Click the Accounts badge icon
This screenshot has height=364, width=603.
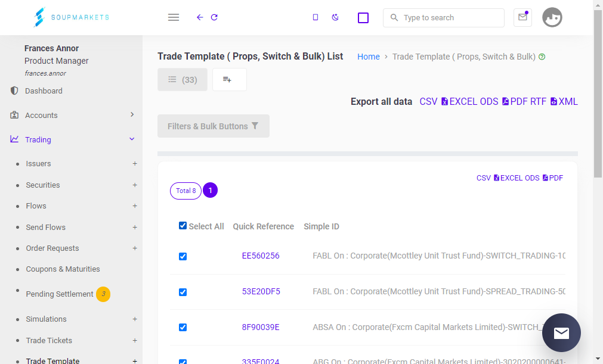tap(14, 115)
